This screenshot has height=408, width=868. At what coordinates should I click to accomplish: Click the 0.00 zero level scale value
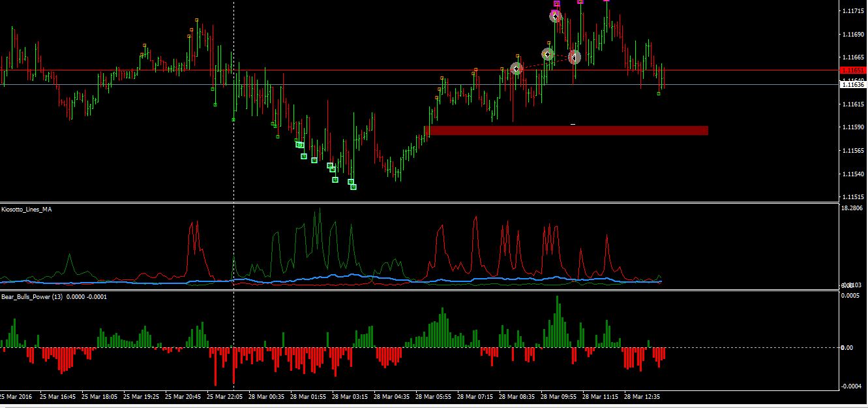coord(846,347)
